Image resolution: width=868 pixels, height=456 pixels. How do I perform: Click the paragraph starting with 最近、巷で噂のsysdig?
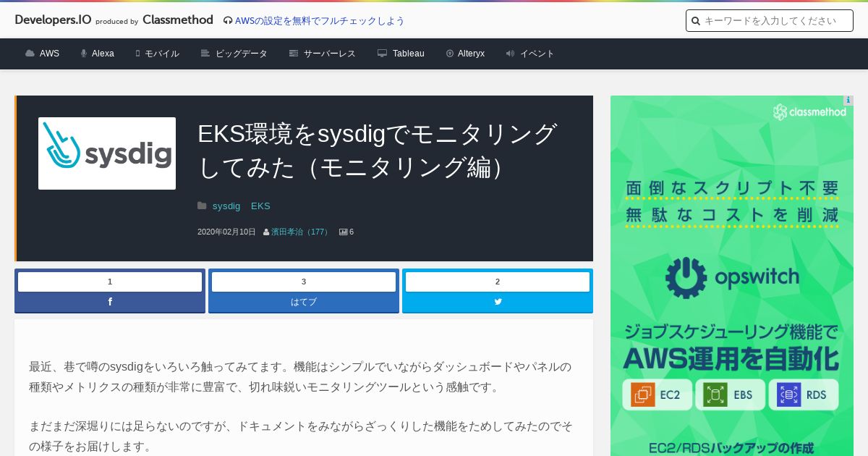pyautogui.click(x=300, y=376)
